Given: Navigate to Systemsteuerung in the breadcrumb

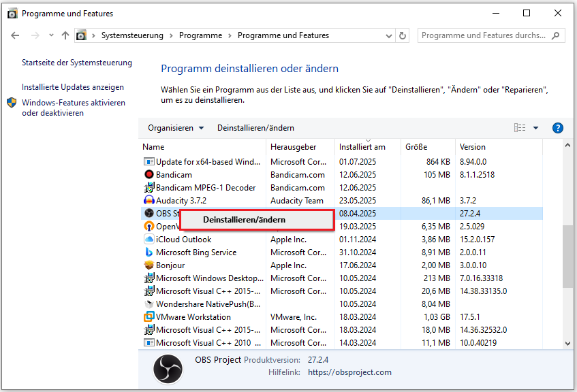Looking at the screenshot, I should (132, 35).
